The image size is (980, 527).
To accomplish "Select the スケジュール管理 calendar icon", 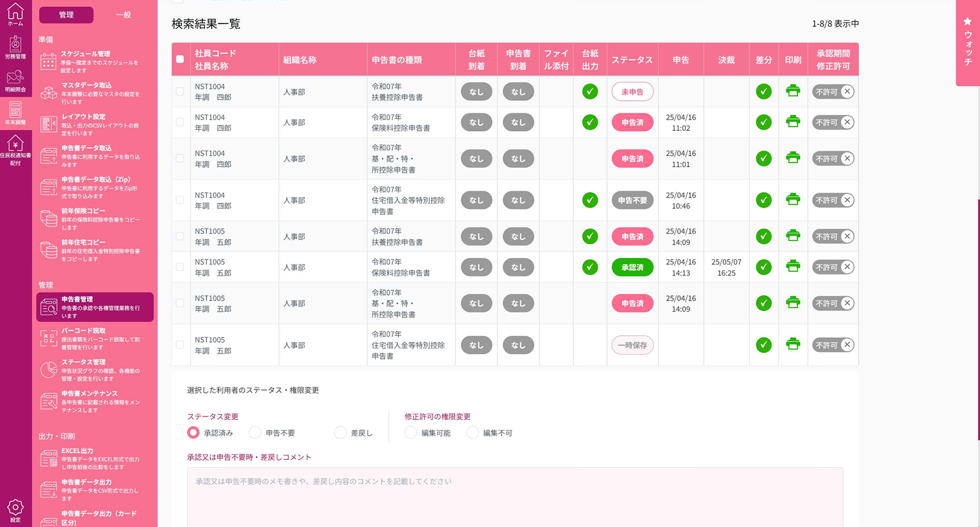I will point(48,61).
